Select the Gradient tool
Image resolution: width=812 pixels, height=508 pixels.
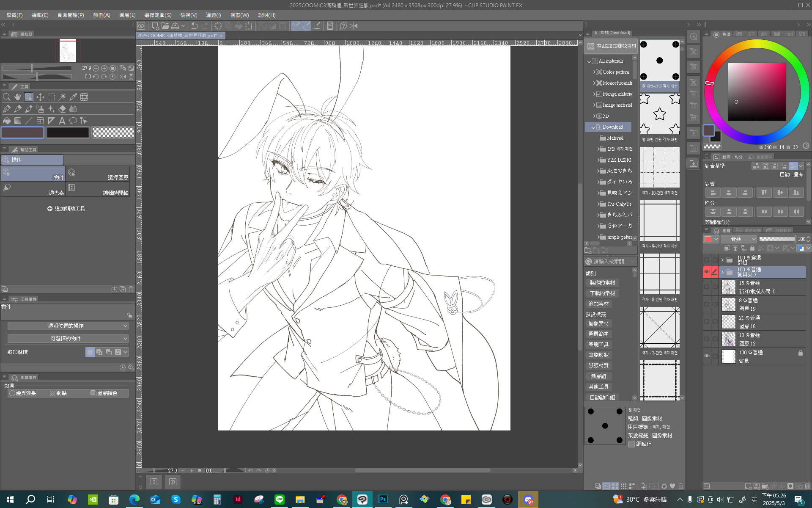point(18,121)
